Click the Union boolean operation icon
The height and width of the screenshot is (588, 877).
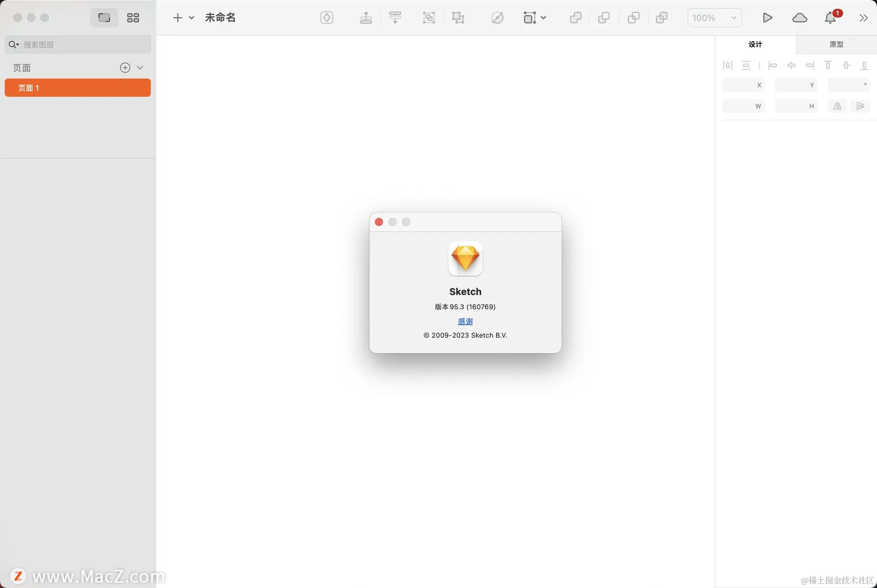click(x=576, y=18)
